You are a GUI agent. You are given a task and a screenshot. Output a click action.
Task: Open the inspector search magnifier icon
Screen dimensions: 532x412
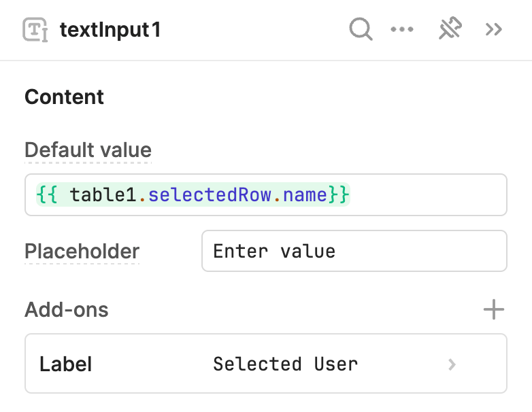(361, 29)
